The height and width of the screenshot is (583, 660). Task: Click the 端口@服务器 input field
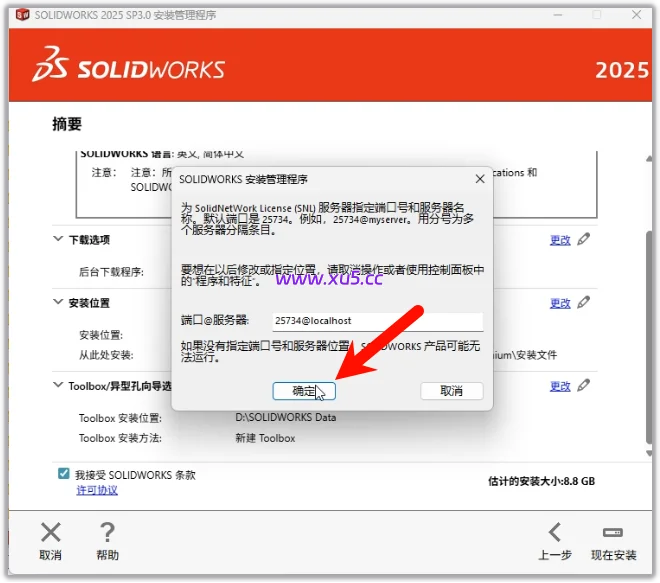[x=377, y=321]
